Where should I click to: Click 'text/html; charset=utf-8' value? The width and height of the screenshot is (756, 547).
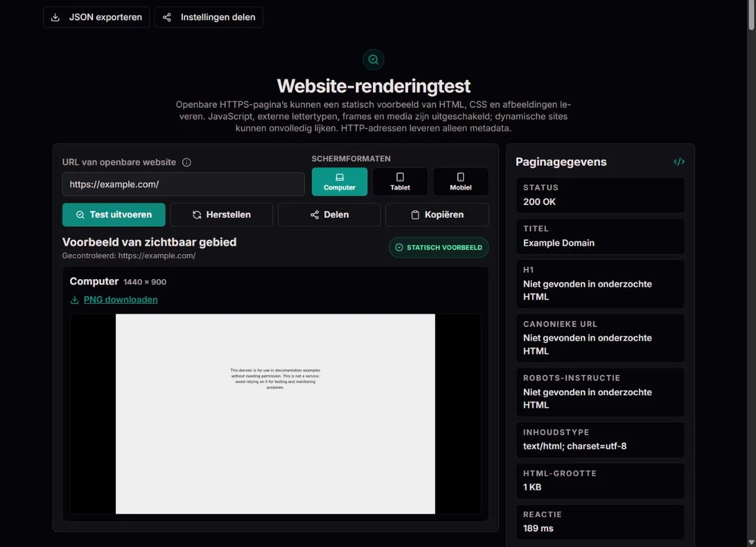(x=575, y=446)
